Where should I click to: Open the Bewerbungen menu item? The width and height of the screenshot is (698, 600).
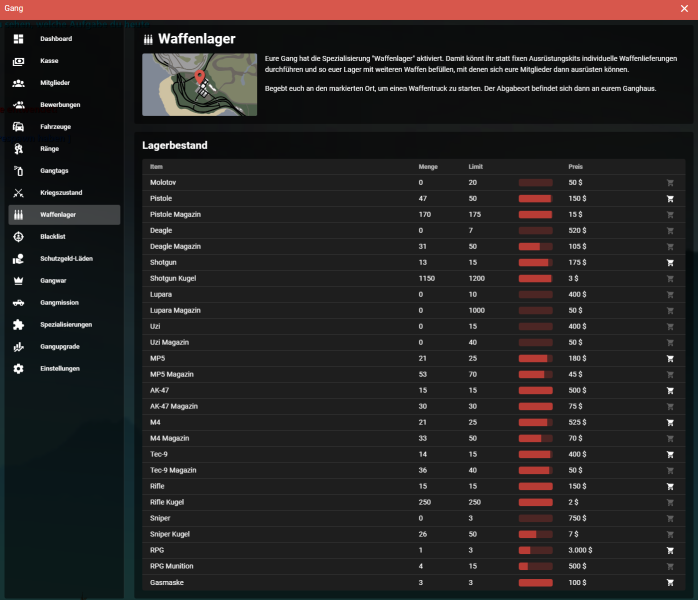tap(60, 105)
